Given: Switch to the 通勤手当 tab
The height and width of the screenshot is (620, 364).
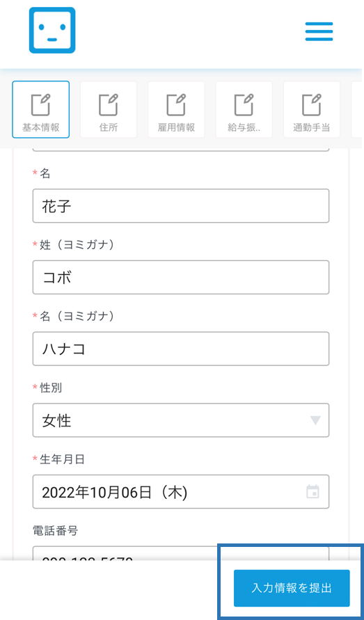Looking at the screenshot, I should tap(311, 109).
